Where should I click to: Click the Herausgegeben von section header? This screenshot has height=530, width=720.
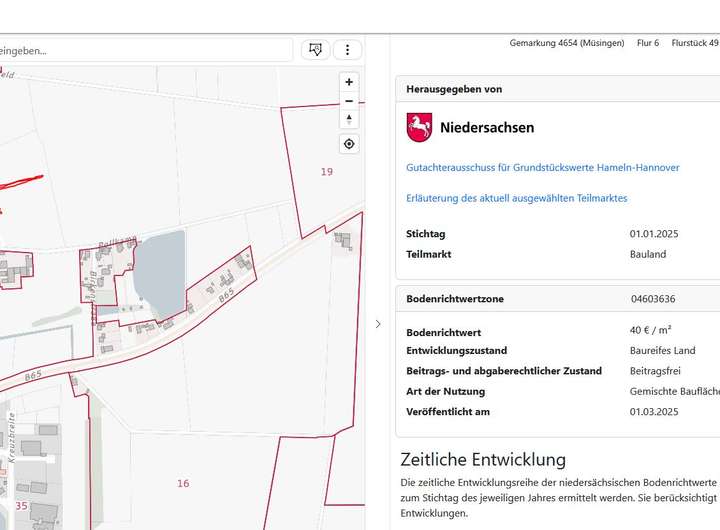click(454, 89)
